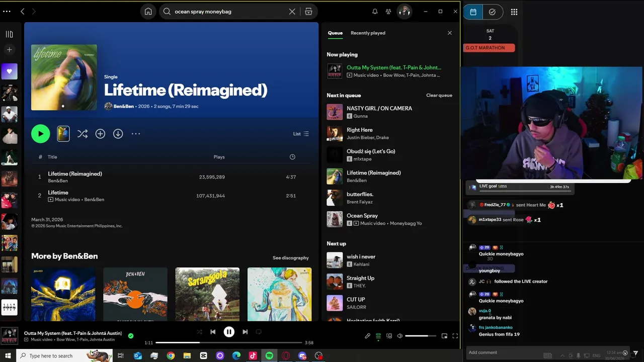Open Google Chrome from the taskbar
The width and height of the screenshot is (644, 362).
tap(171, 355)
